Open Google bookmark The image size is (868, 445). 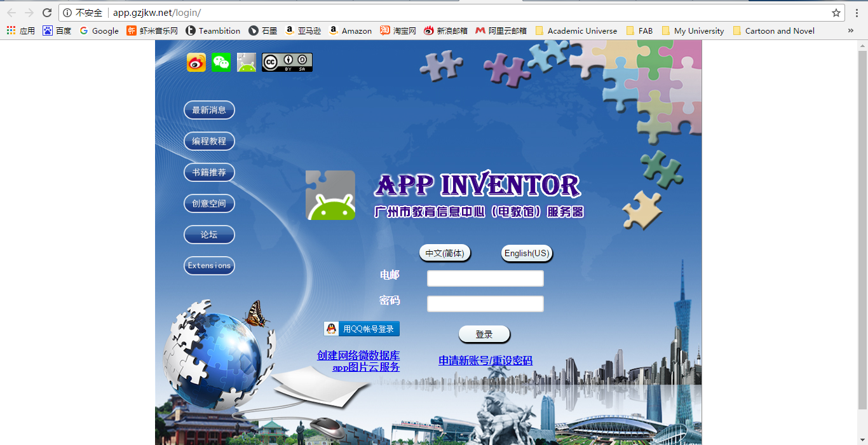click(x=99, y=31)
